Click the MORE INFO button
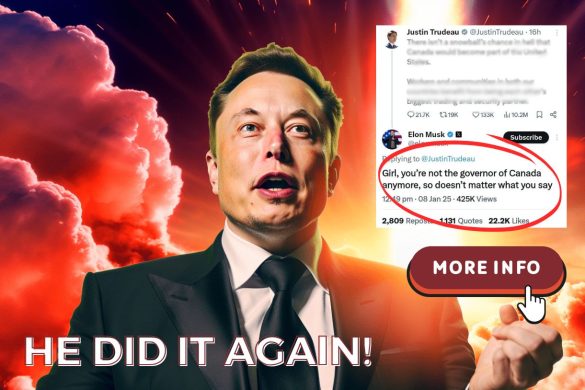The height and width of the screenshot is (390, 585). tap(487, 268)
